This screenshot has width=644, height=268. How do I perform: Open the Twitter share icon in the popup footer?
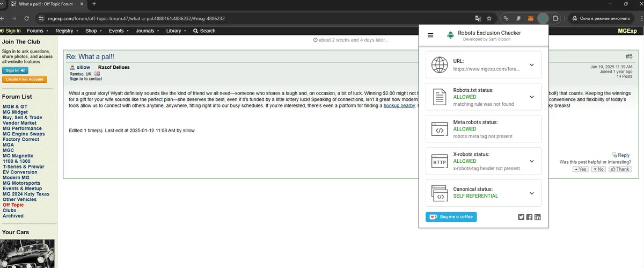(x=521, y=217)
